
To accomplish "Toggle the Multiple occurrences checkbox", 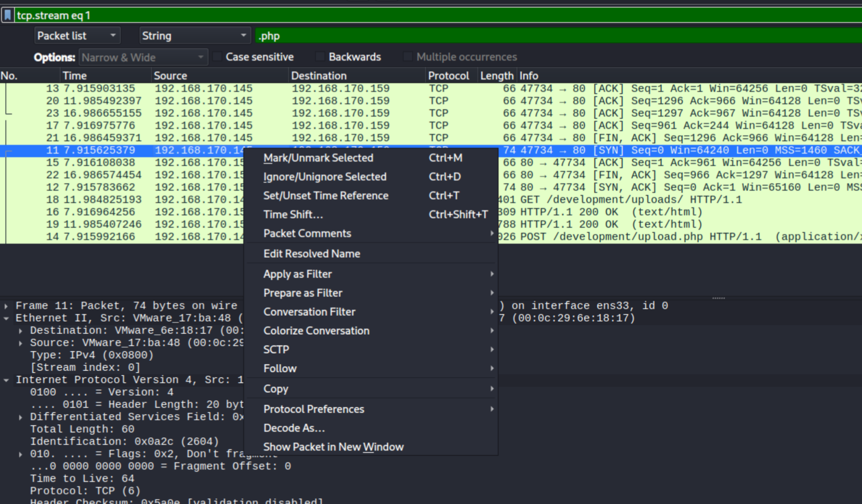I will (x=408, y=57).
